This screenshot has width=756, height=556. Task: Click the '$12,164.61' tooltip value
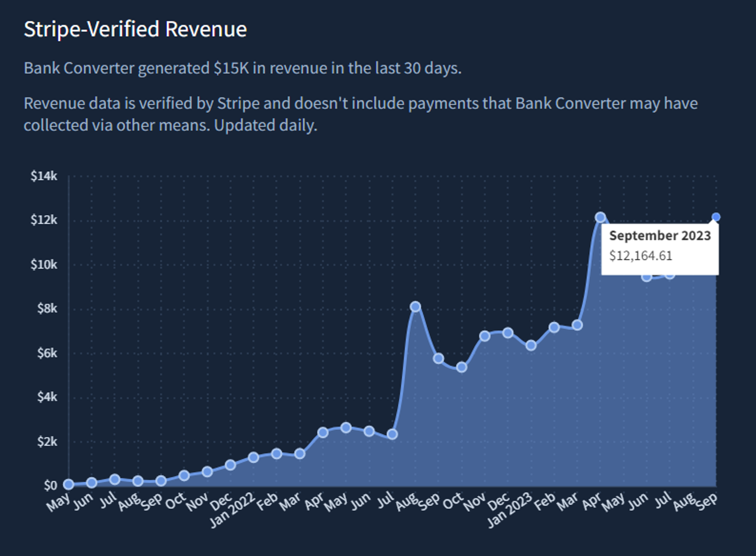641,256
